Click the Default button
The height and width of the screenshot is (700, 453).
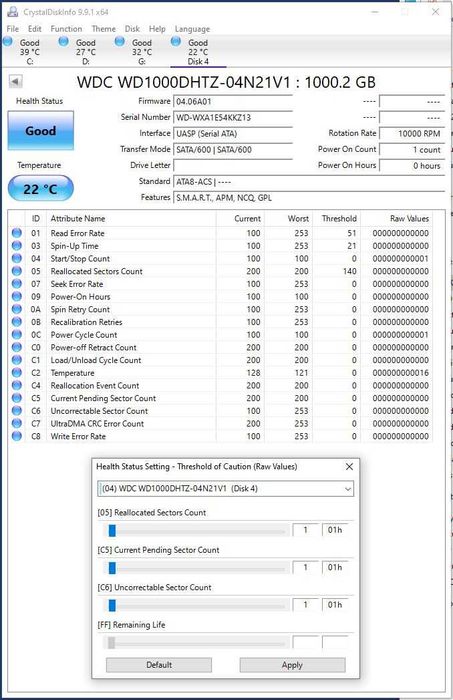coord(159,665)
